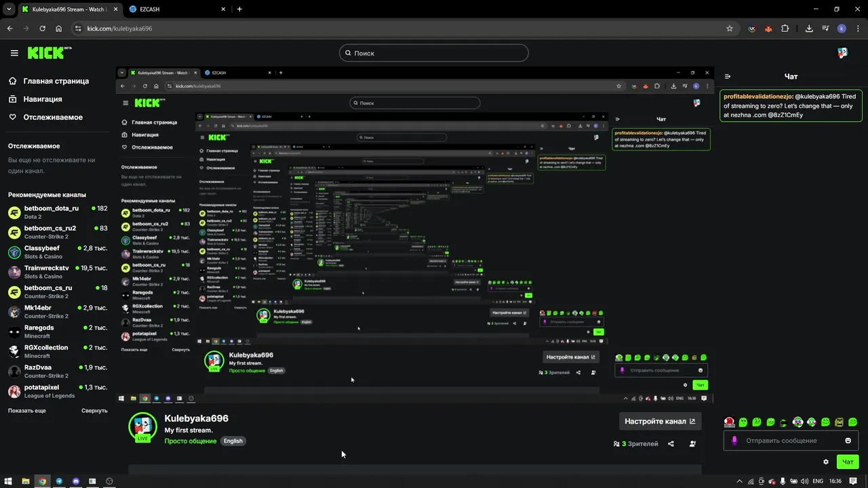Open the 16:36 clock in the taskbar
The height and width of the screenshot is (488, 868).
coord(835,481)
